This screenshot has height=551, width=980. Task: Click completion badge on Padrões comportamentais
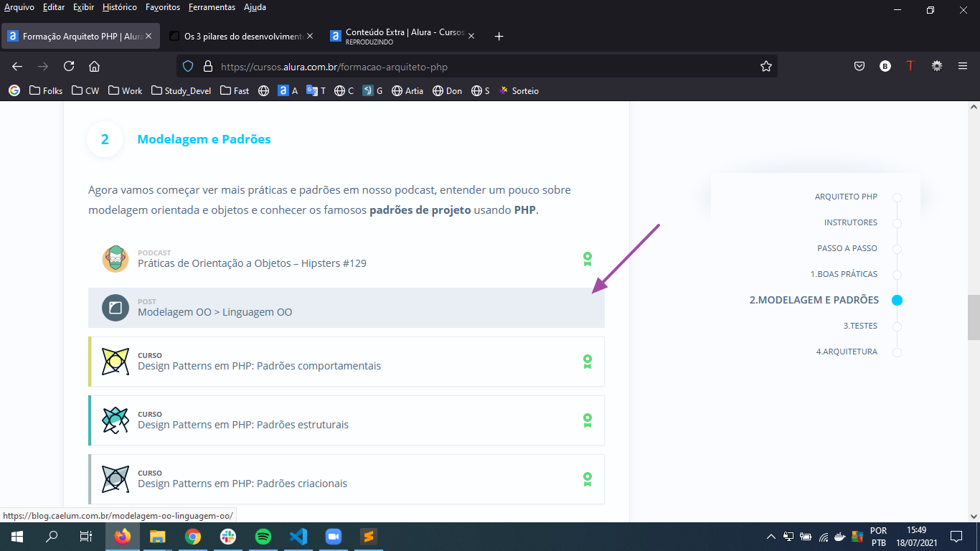point(588,362)
